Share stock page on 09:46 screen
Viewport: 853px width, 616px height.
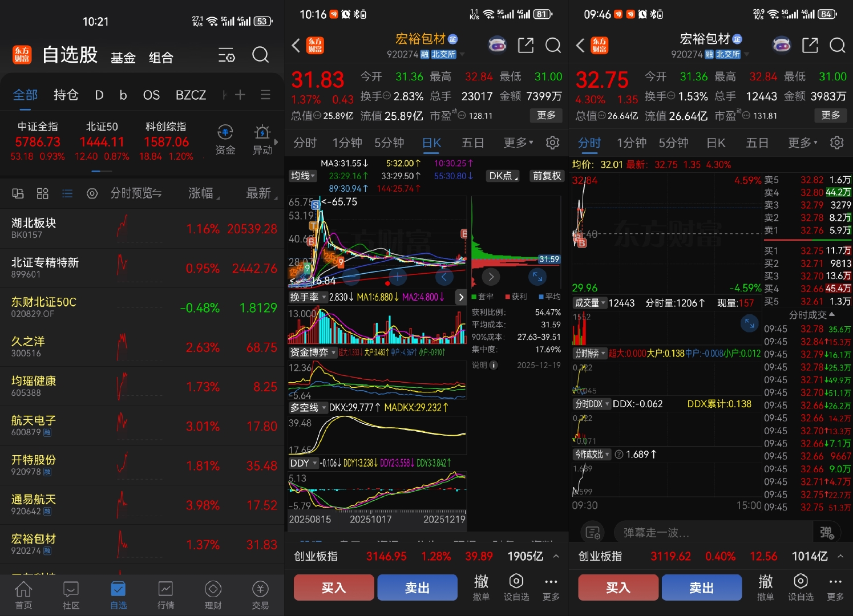[x=810, y=45]
